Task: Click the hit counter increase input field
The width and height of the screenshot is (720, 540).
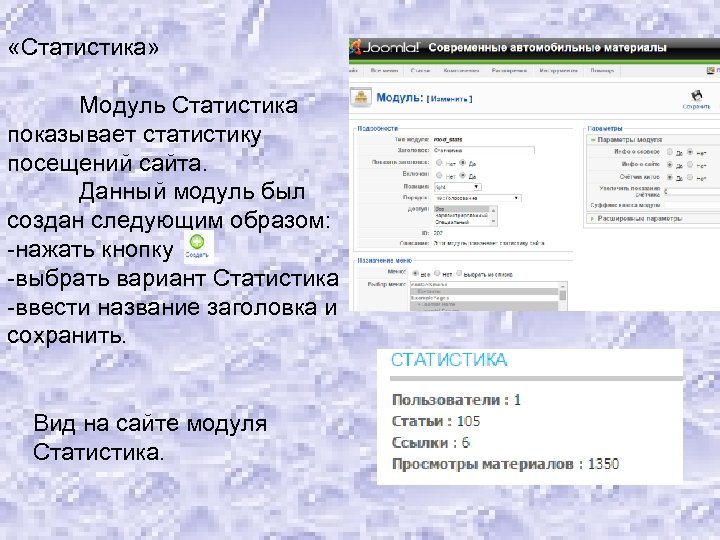Action: point(692,191)
